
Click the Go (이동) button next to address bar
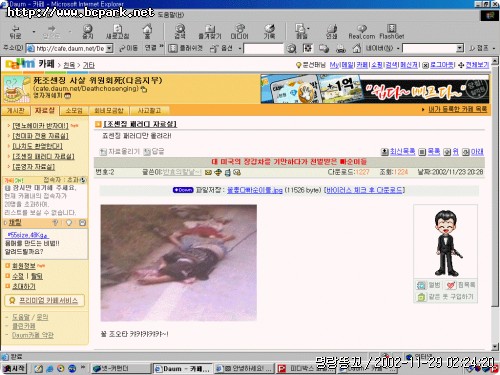[128, 48]
